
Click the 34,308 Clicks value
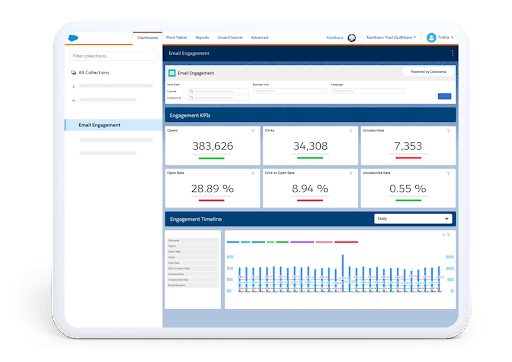[310, 146]
